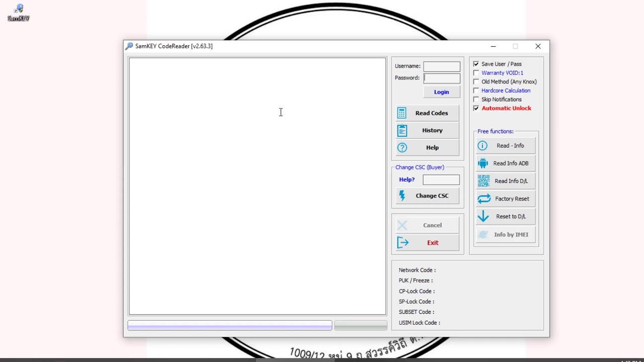Click the blue Help? link
The image size is (644, 362).
click(407, 179)
